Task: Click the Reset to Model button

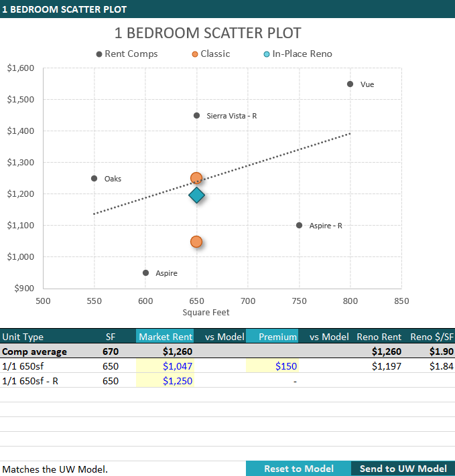Action: click(x=298, y=469)
